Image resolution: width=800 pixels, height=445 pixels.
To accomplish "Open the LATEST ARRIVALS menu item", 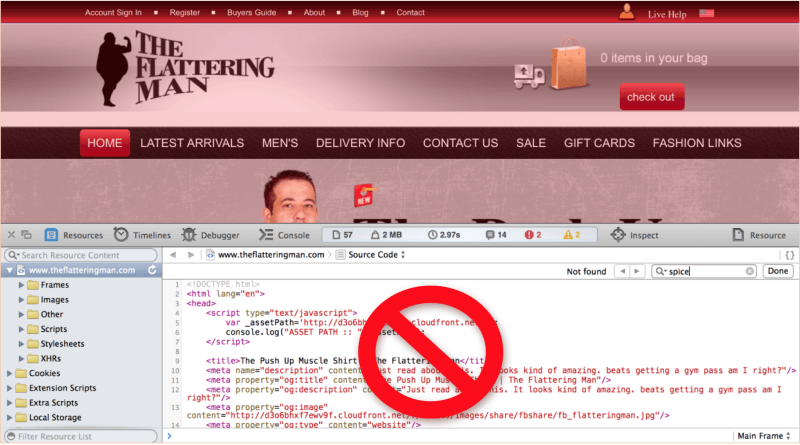I will click(192, 143).
